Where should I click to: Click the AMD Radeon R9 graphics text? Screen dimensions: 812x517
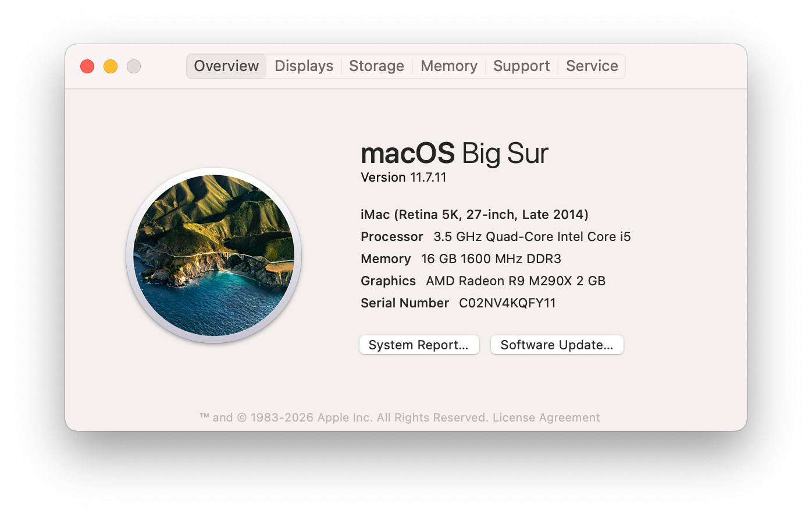pyautogui.click(x=515, y=281)
